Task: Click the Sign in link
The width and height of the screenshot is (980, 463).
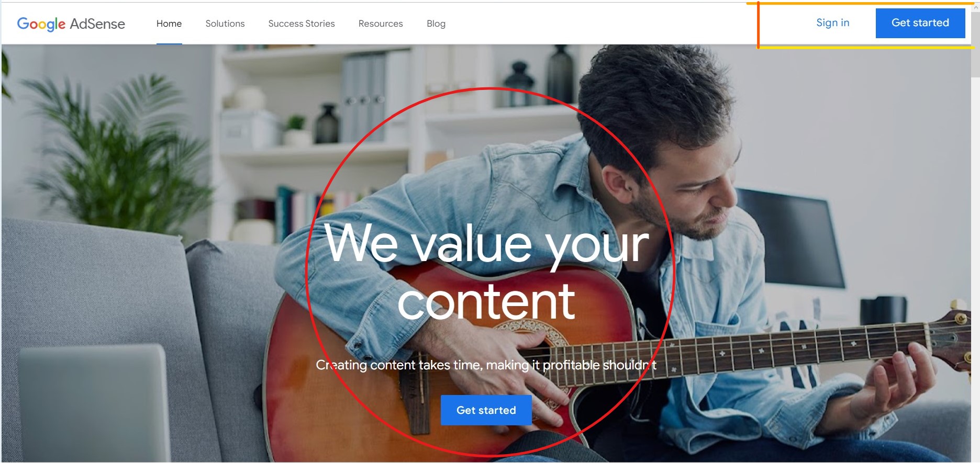Action: point(832,22)
